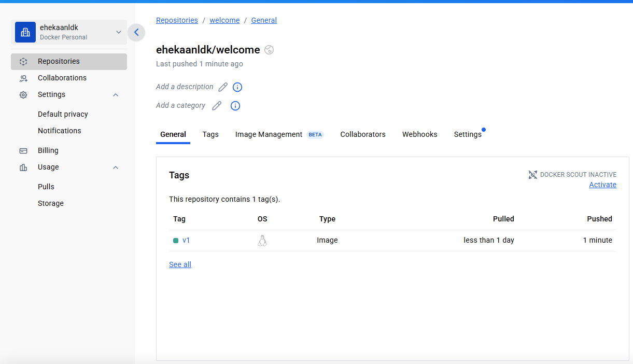Viewport: 633px width, 364px height.
Task: Click the Activate Docker Scout link
Action: coord(603,185)
